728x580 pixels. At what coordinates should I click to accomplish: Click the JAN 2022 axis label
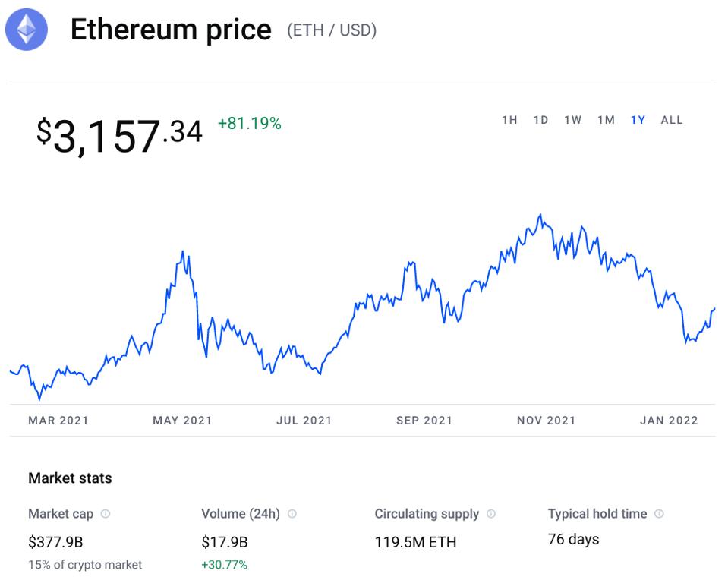coord(668,421)
